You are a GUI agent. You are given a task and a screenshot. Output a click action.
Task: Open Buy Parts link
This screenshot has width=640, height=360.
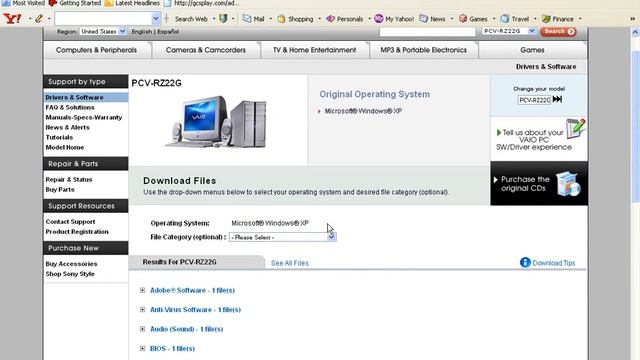(x=60, y=189)
